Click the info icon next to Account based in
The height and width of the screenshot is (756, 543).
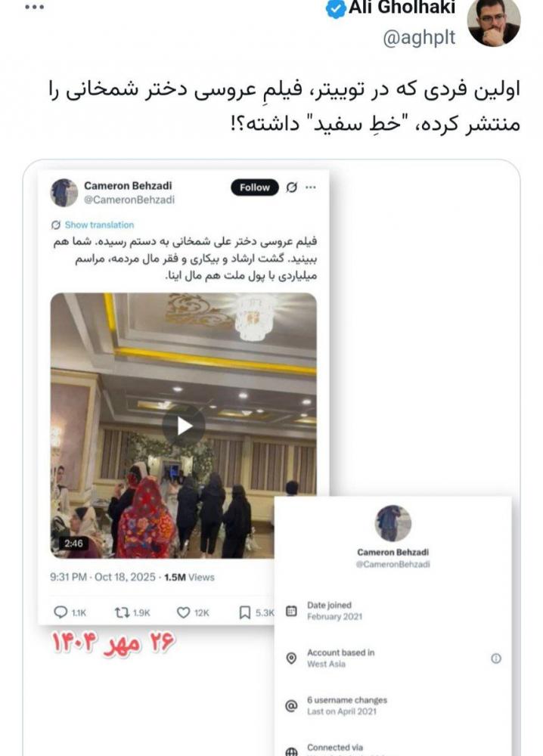496,658
